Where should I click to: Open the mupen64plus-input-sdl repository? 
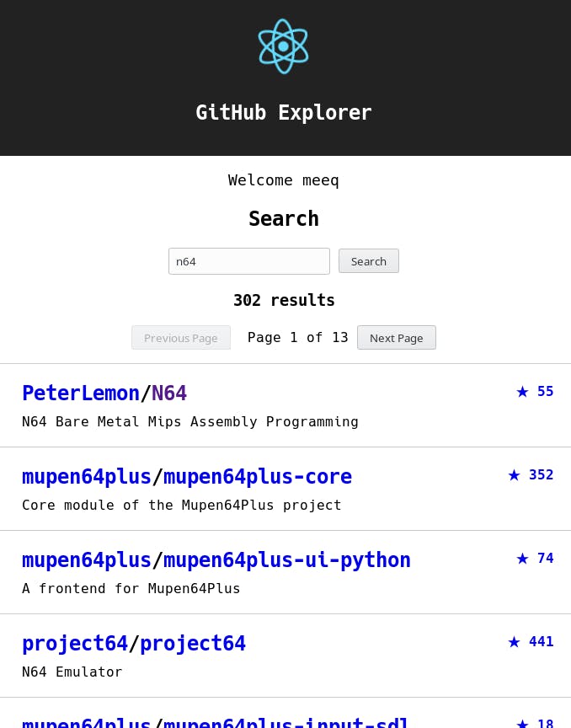pos(285,723)
